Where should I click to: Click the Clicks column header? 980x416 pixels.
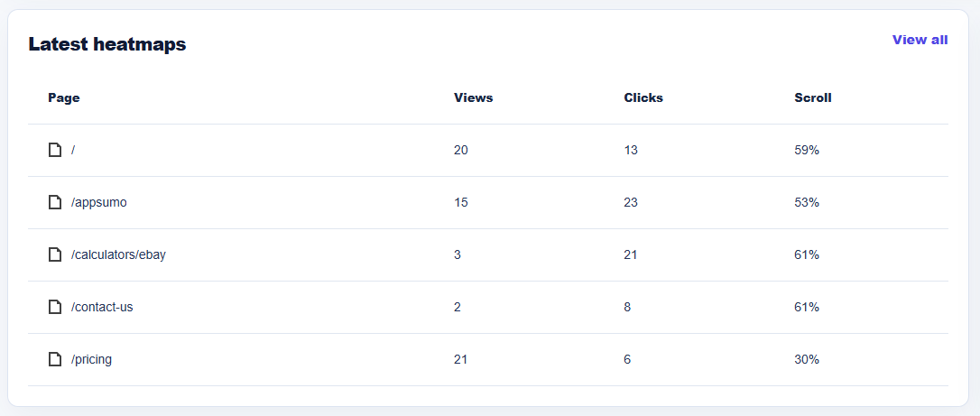click(x=643, y=98)
